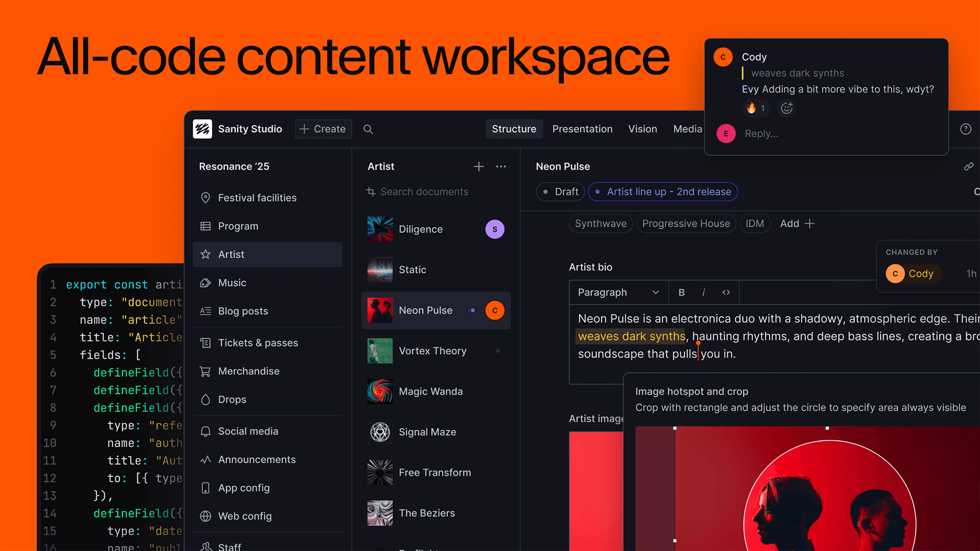Toggle italic formatting in Artist bio

pos(703,292)
